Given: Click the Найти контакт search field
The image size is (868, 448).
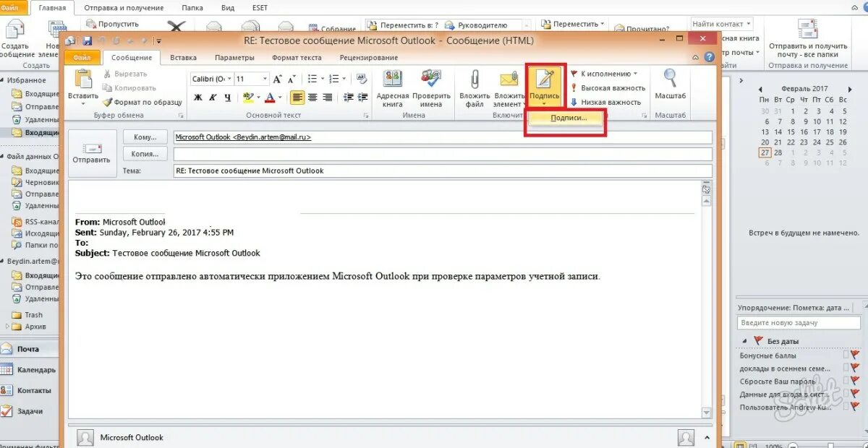Looking at the screenshot, I should tap(721, 24).
